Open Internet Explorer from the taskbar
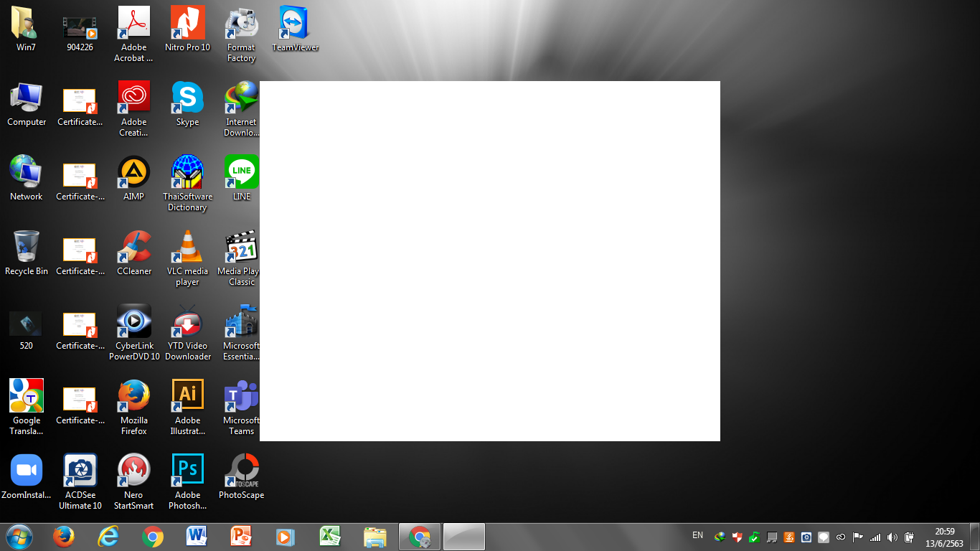980x551 pixels. pos(108,537)
